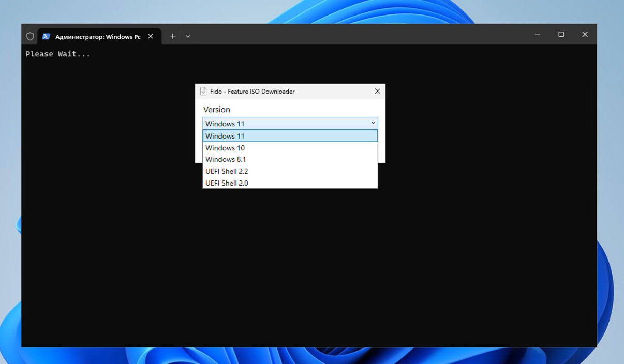Select Windows 11 in the Version list
624x364 pixels.
pos(290,136)
